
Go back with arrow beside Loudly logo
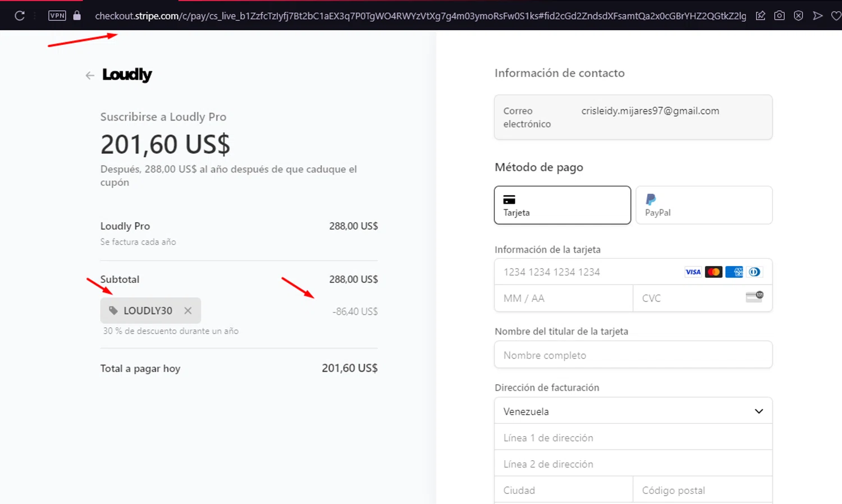[x=90, y=75]
